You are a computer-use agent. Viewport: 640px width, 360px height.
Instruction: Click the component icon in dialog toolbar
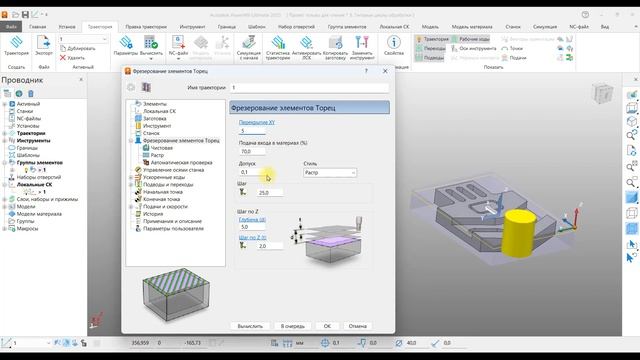tap(146, 87)
